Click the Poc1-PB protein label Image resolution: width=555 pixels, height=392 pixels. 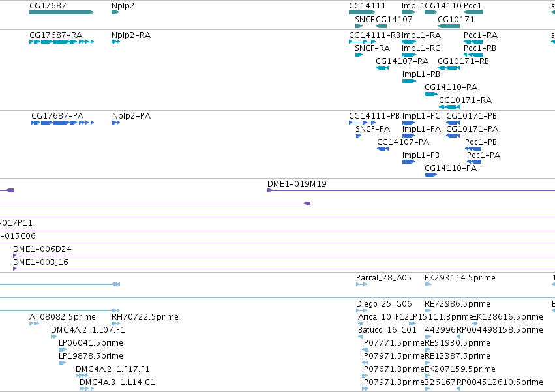point(481,142)
